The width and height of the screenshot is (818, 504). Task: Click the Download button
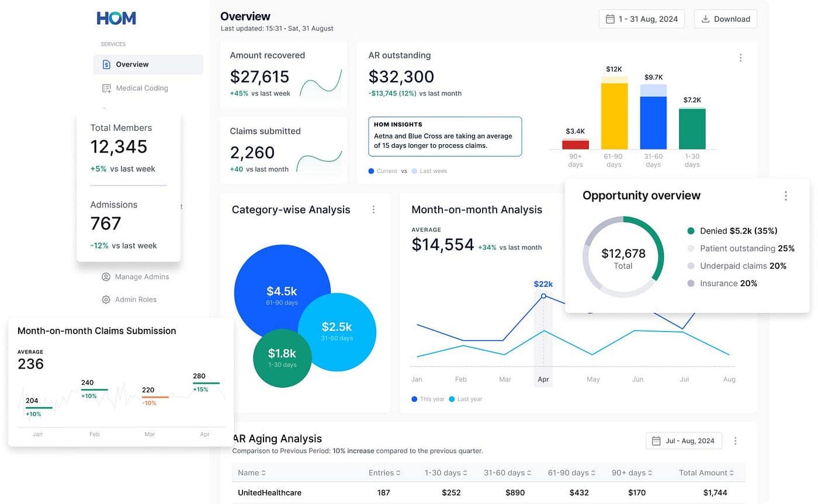pyautogui.click(x=726, y=19)
